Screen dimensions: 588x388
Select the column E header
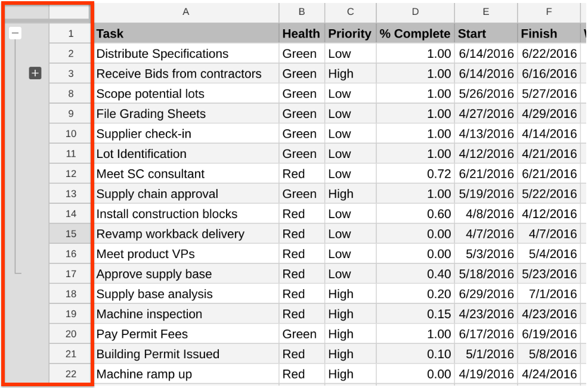coord(485,13)
